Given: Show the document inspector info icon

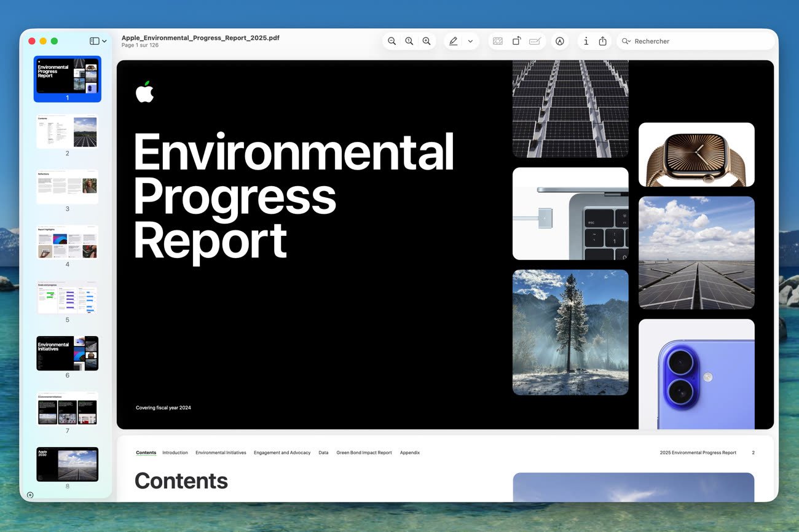Looking at the screenshot, I should click(586, 41).
